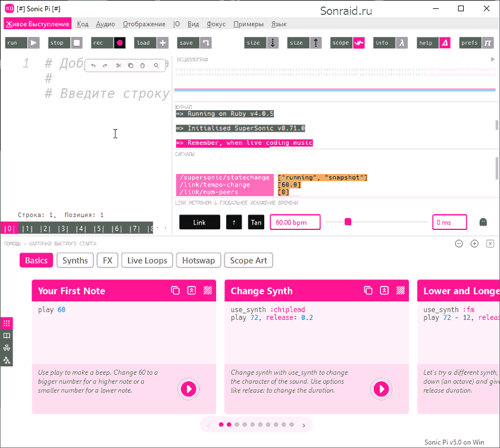Toggle help panel with the delta icon
Image resolution: width=500 pixels, height=448 pixels.
(x=445, y=43)
